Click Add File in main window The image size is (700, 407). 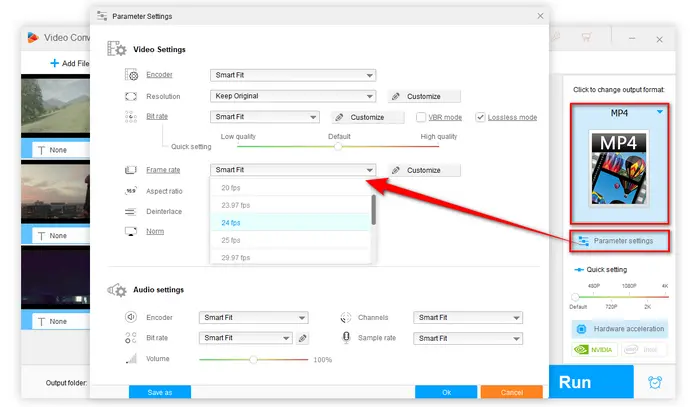pyautogui.click(x=70, y=63)
